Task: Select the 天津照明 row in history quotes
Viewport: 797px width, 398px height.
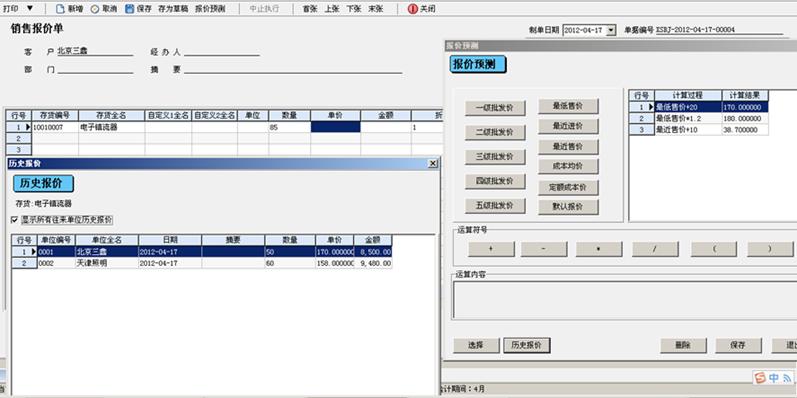Action: coord(201,263)
